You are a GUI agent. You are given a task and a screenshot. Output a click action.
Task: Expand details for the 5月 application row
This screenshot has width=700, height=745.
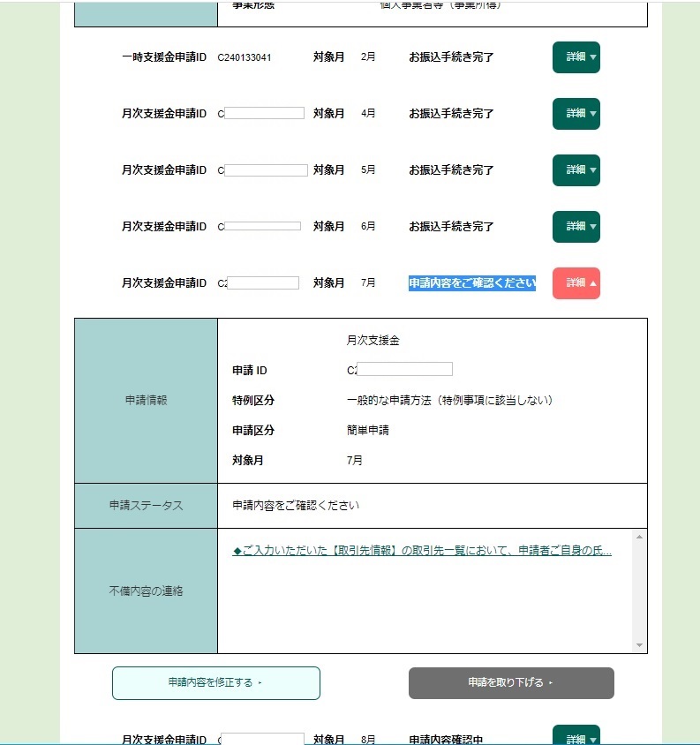point(576,170)
